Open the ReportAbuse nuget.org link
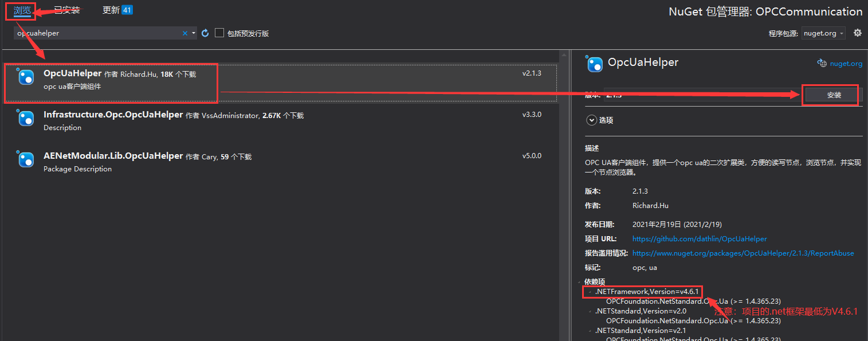This screenshot has height=341, width=868. tap(743, 253)
